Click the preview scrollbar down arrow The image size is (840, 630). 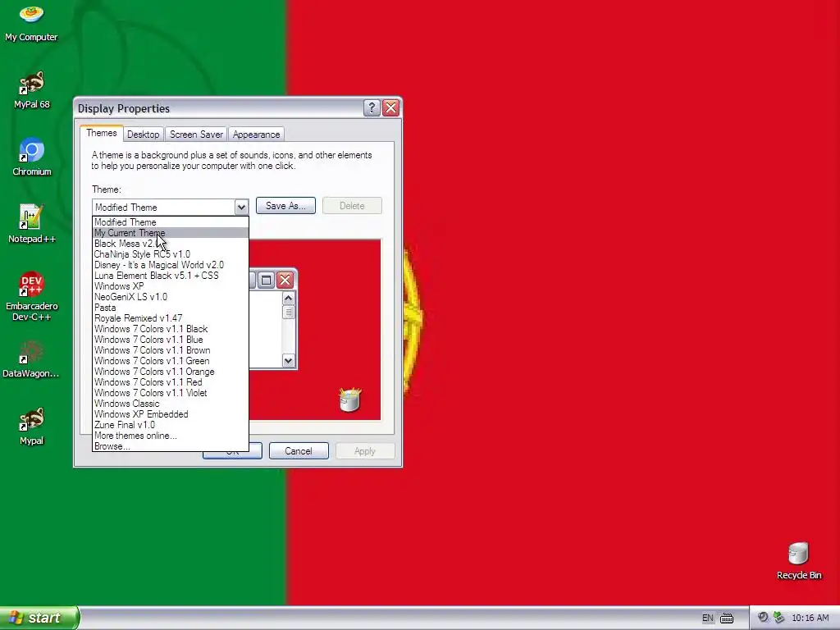(x=288, y=361)
